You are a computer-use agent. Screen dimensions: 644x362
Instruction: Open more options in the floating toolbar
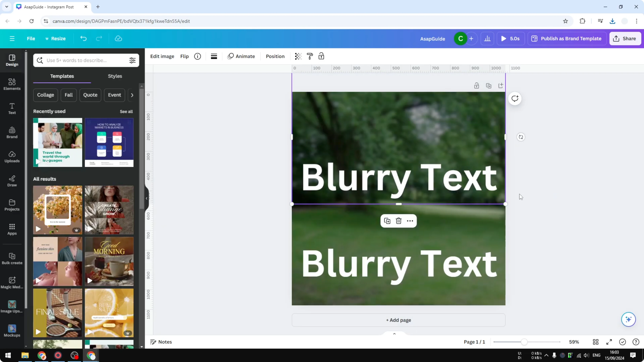(x=410, y=221)
